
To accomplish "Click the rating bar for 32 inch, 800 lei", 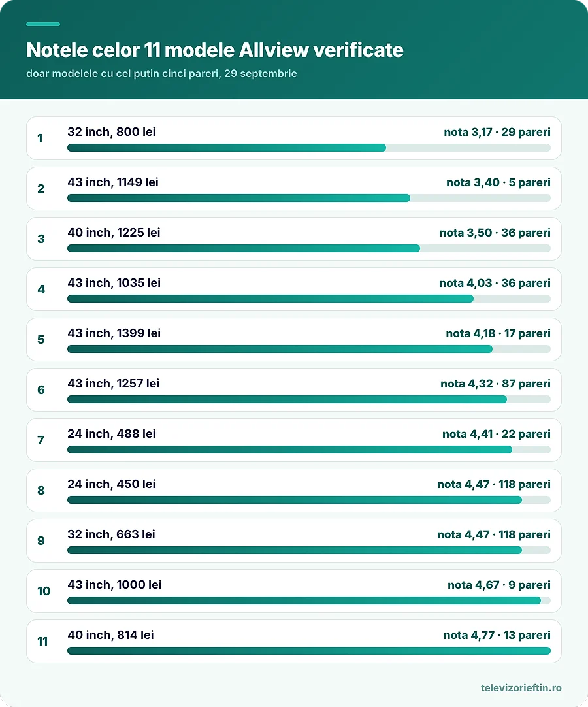I will (x=309, y=148).
